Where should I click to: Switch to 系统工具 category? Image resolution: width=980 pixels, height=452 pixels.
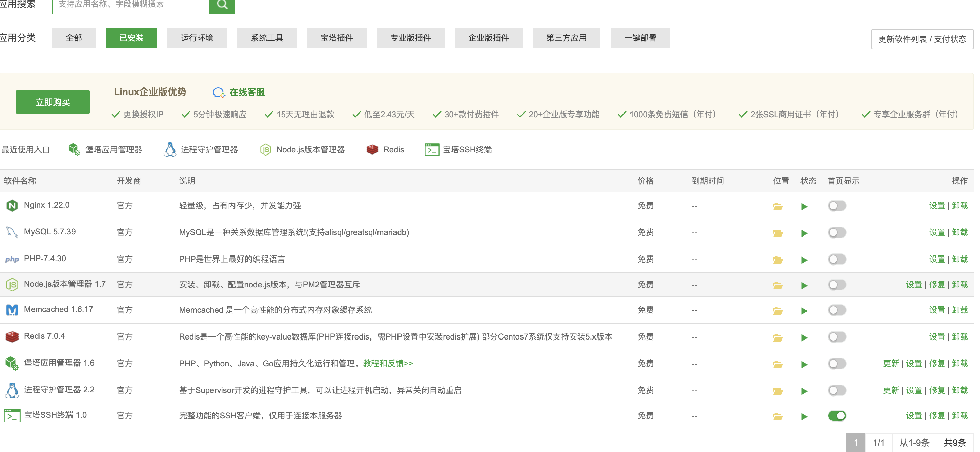(267, 38)
